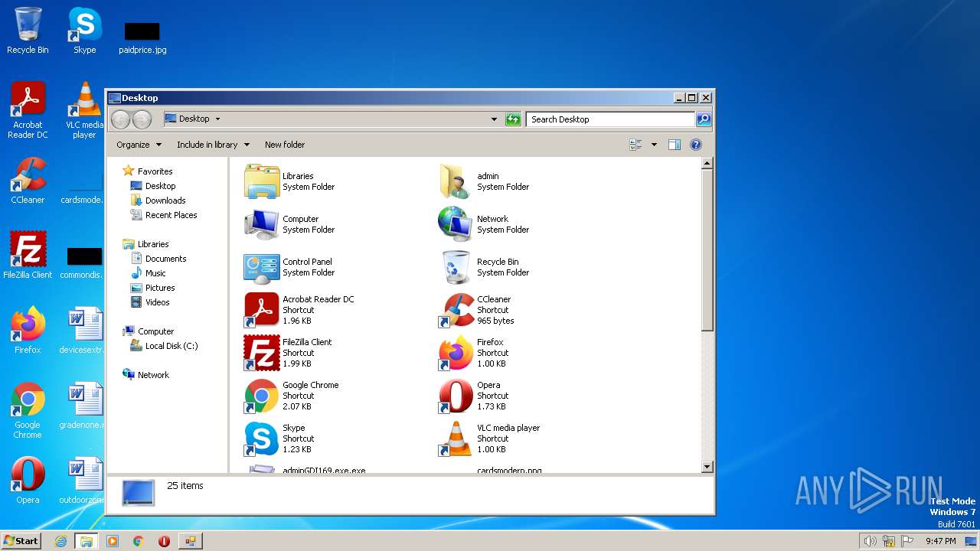Click the Windows Explorer taskbar button
Viewport: 980px width, 551px height.
coord(86,541)
